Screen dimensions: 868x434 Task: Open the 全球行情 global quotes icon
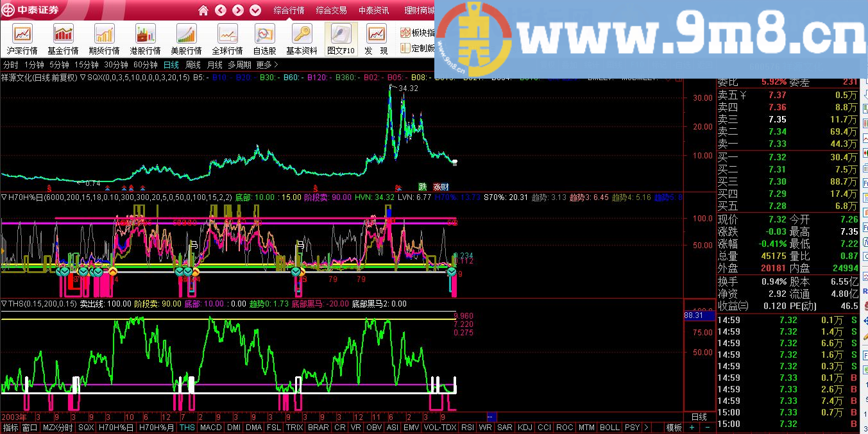pyautogui.click(x=227, y=40)
